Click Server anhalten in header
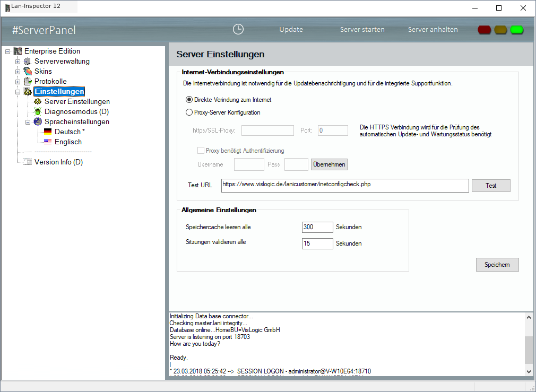Screen dimensions: 536x392 433,29
